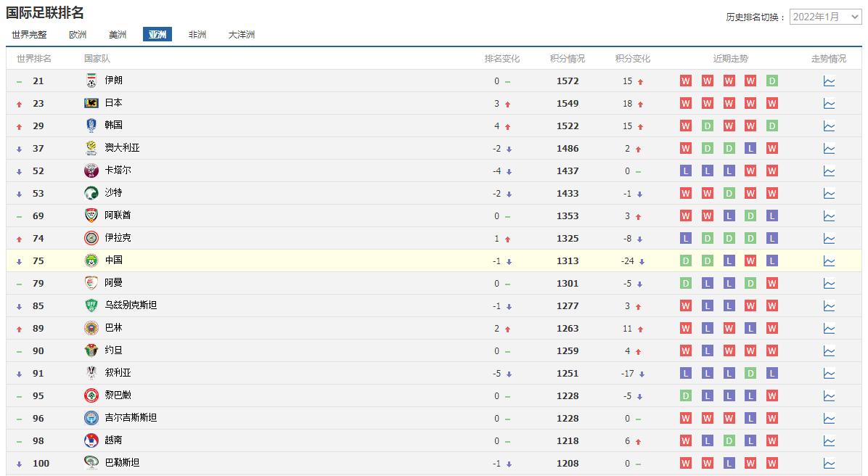This screenshot has width=868, height=476.
Task: Click the last win badge in 中国's row
Action: 750,260
